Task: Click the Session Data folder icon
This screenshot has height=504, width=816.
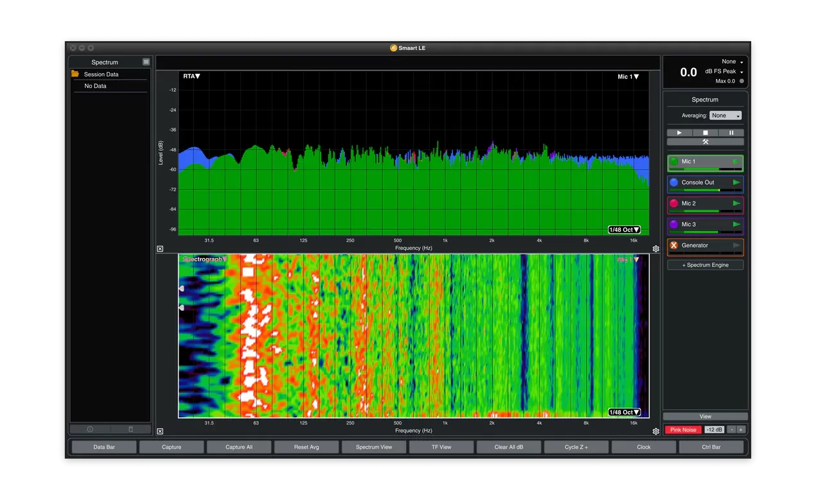Action: point(75,74)
